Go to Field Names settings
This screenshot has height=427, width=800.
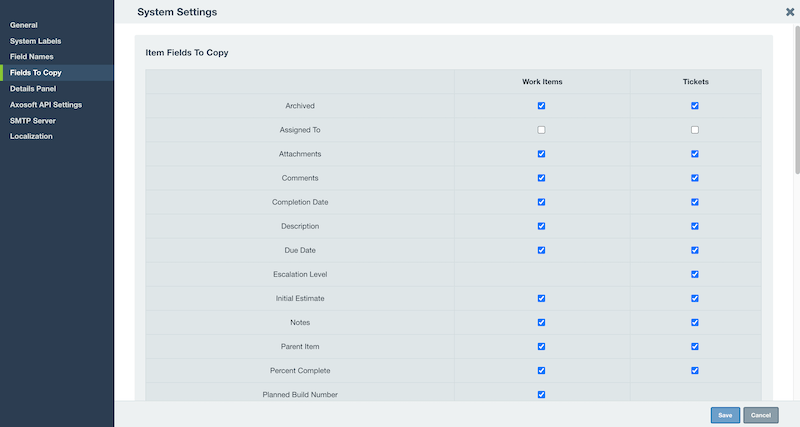click(32, 57)
